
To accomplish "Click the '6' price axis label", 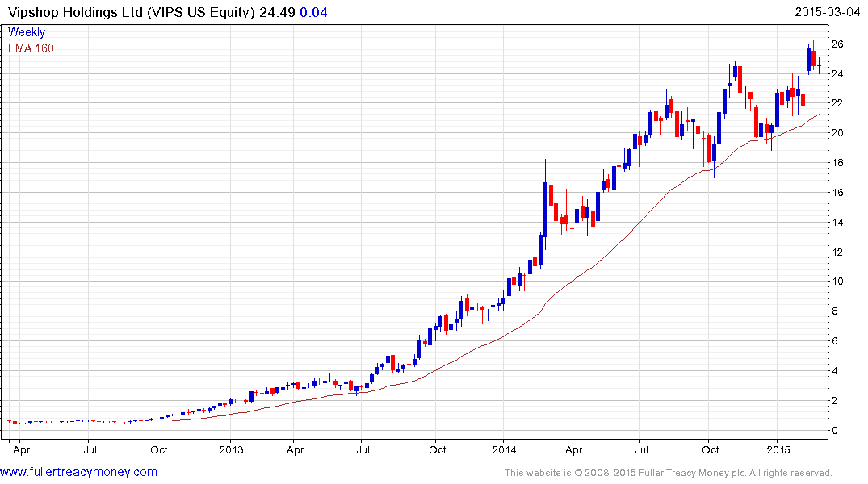I will point(834,341).
